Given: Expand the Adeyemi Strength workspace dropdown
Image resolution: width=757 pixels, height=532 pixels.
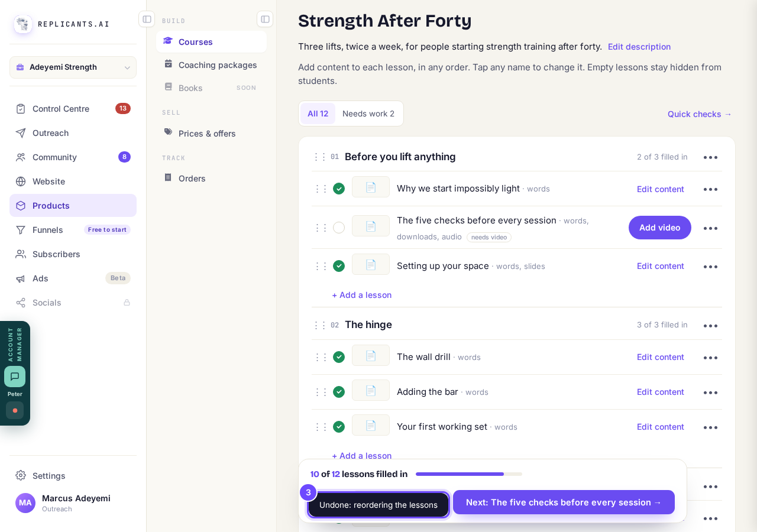Looking at the screenshot, I should point(73,67).
